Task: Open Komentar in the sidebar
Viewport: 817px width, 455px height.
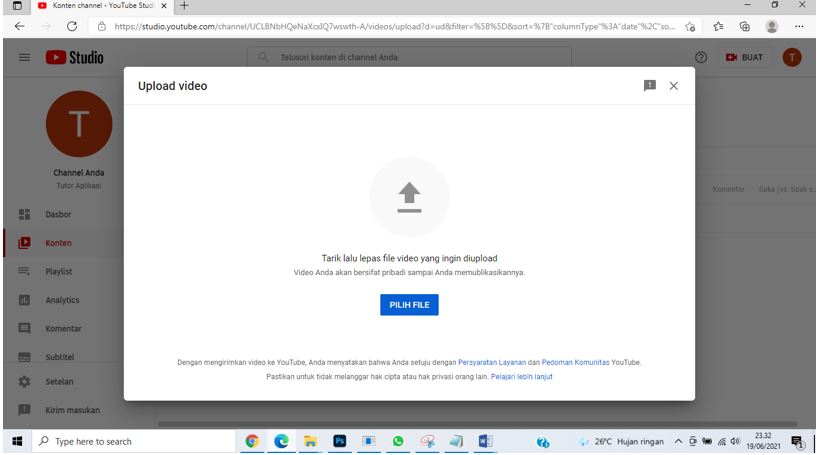Action: coord(63,328)
